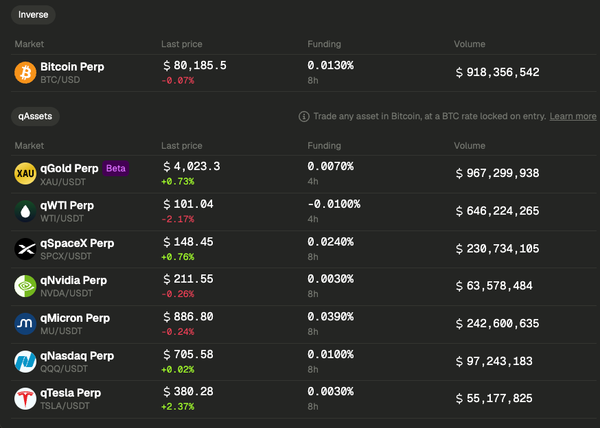Click the Tesla logo icon
This screenshot has height=428, width=600.
[x=25, y=399]
